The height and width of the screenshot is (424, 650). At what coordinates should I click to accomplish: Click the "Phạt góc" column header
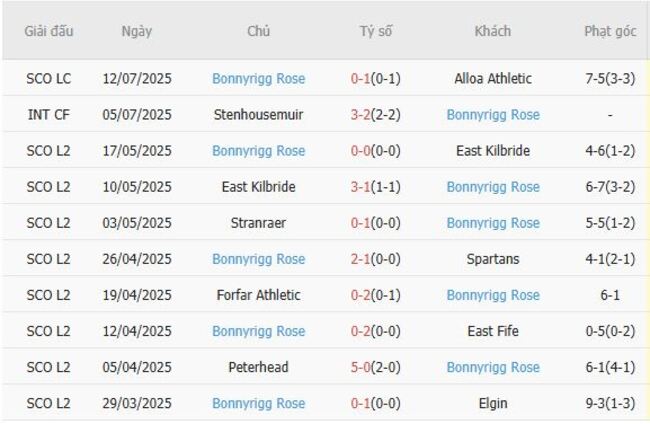[610, 31]
